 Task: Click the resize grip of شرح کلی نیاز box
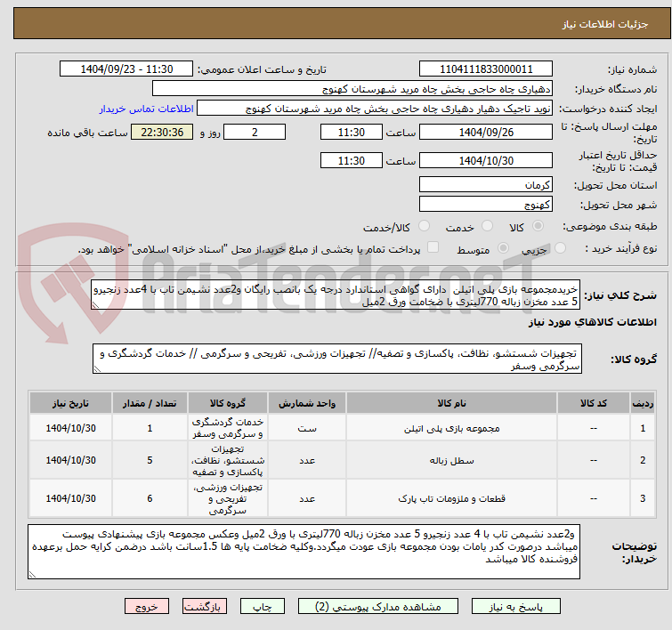coord(95,304)
